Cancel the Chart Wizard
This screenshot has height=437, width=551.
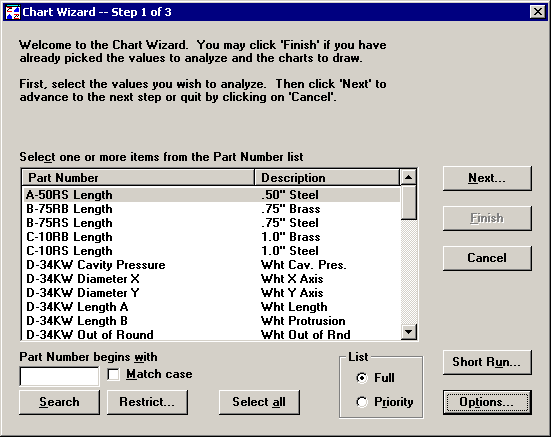tap(487, 258)
